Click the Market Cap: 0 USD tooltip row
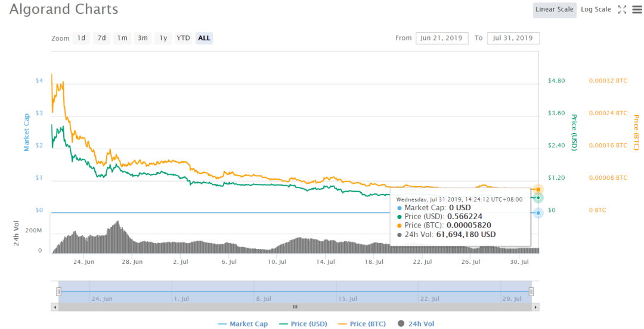Image resolution: width=644 pixels, height=329 pixels. click(434, 208)
